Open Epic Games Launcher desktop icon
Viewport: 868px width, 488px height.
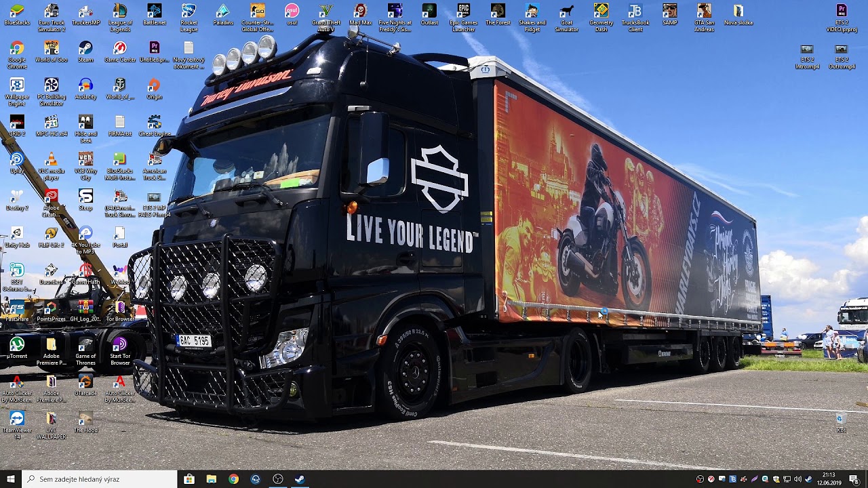pos(463,18)
